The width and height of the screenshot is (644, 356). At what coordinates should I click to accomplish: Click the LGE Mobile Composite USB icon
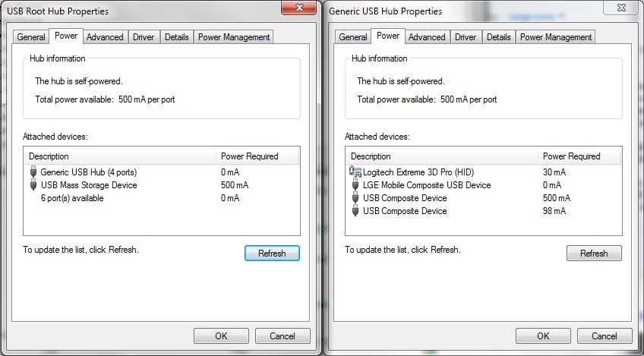coord(355,185)
